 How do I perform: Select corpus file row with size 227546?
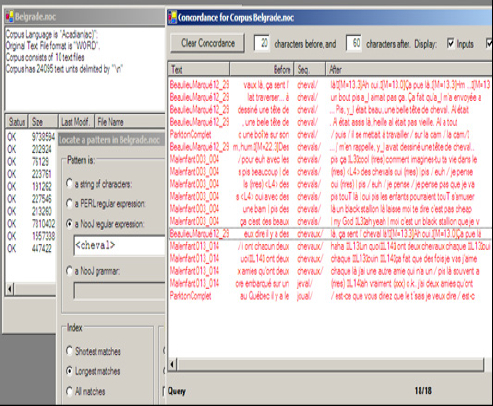pos(31,199)
